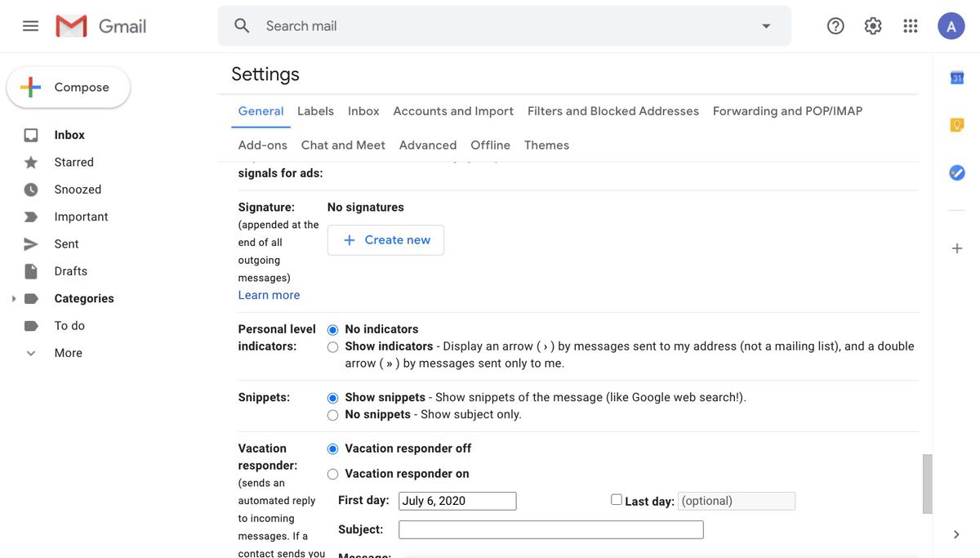The width and height of the screenshot is (980, 558).
Task: Open Forwarding and POP/IMAP tab
Action: [x=787, y=111]
